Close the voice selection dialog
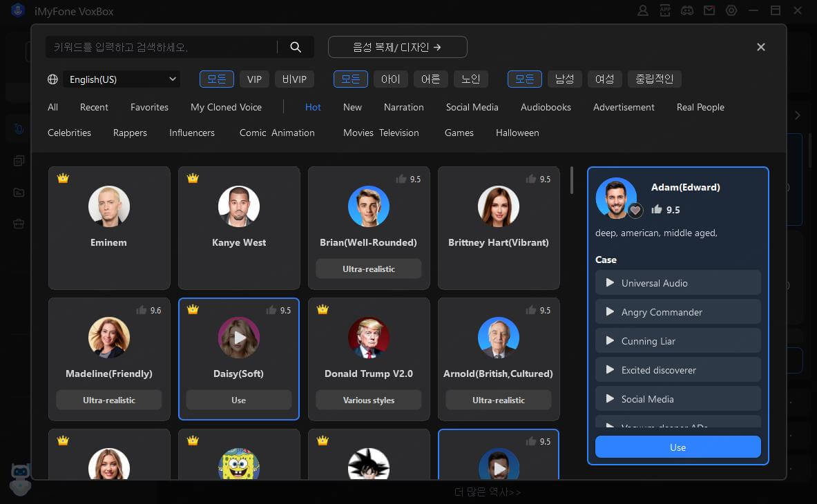 (761, 47)
